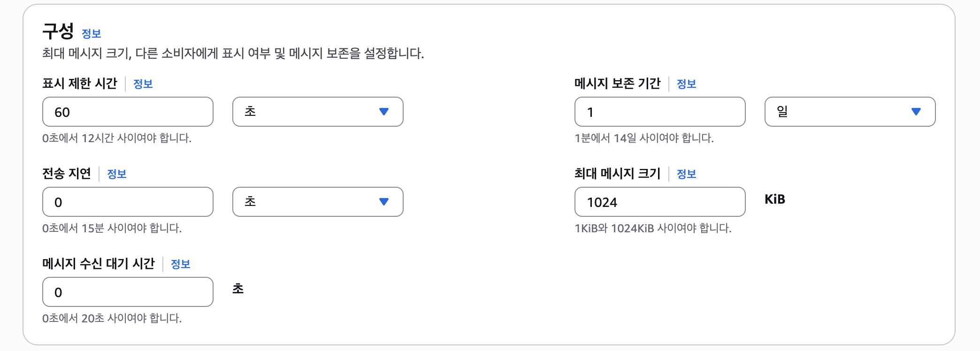Click the 표시 제한 시간 label text
Screen dimensions: 980x351
[x=80, y=84]
